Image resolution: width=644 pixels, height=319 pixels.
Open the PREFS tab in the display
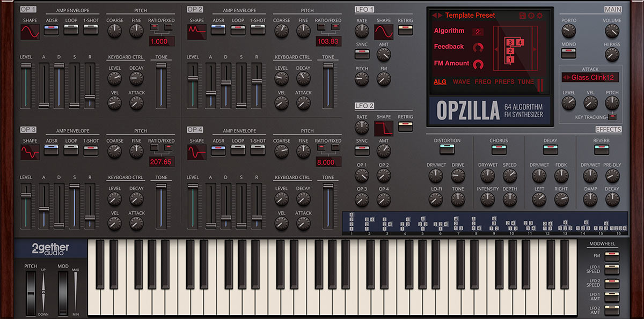point(504,82)
